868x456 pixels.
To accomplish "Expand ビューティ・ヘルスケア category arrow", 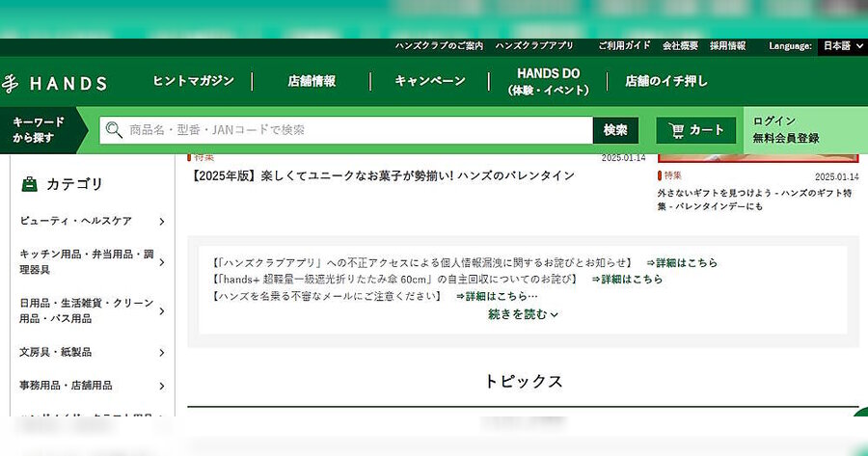I will (162, 222).
